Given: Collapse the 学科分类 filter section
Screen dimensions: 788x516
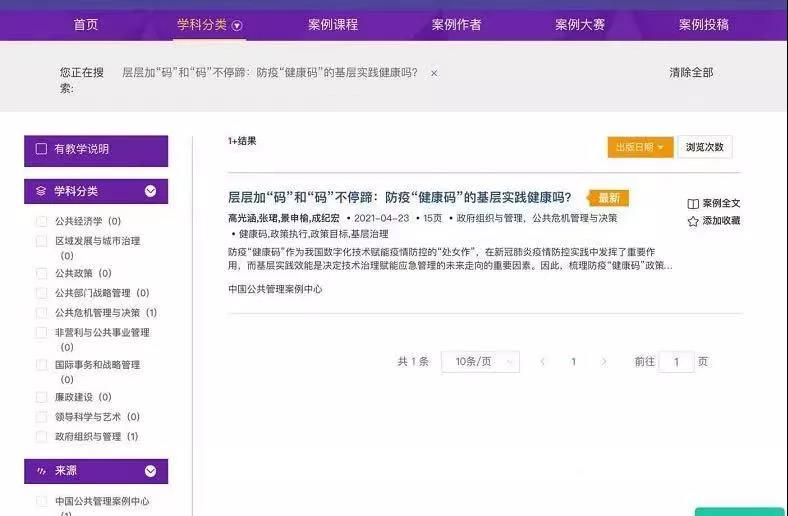Looking at the screenshot, I should pyautogui.click(x=150, y=191).
